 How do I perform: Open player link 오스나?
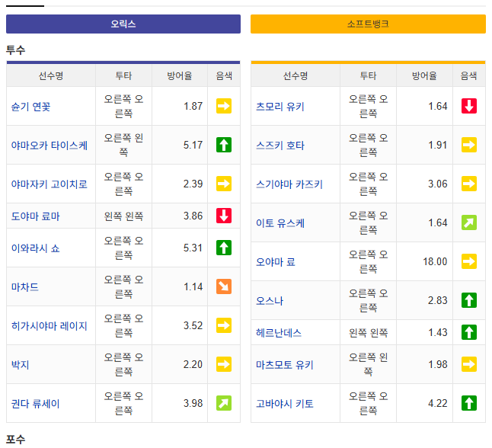click(270, 301)
